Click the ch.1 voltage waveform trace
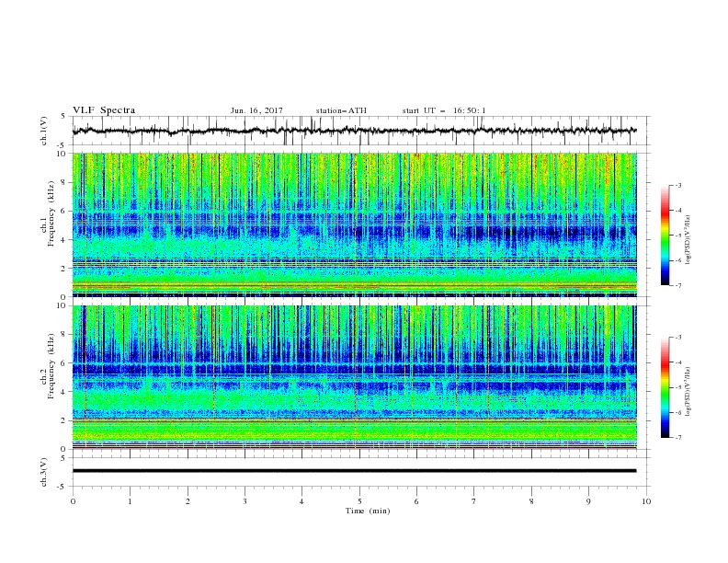 [x=354, y=131]
